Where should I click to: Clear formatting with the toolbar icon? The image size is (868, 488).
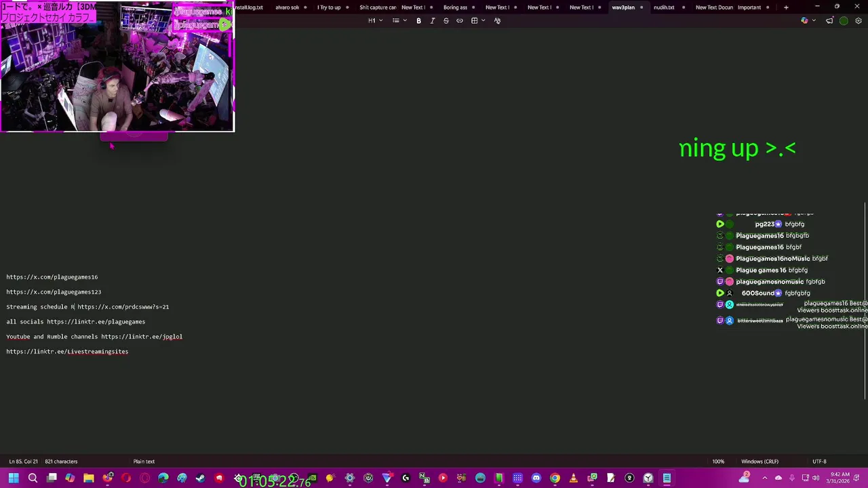click(497, 20)
